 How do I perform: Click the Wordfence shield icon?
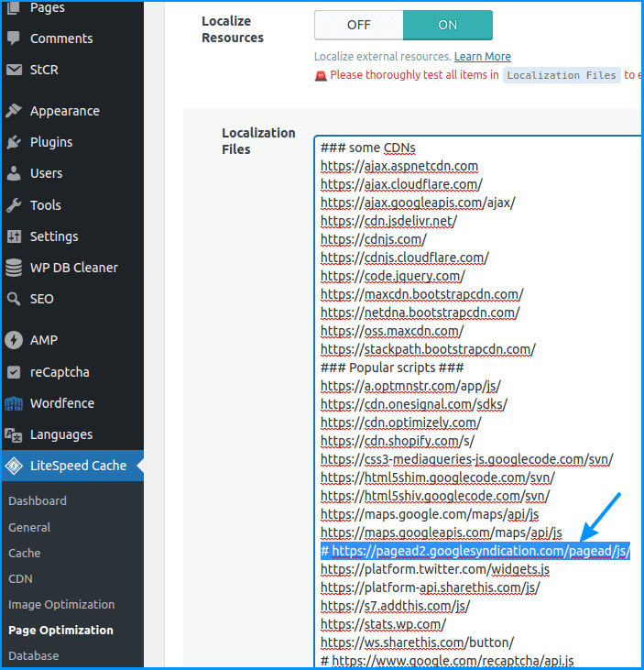[14, 403]
